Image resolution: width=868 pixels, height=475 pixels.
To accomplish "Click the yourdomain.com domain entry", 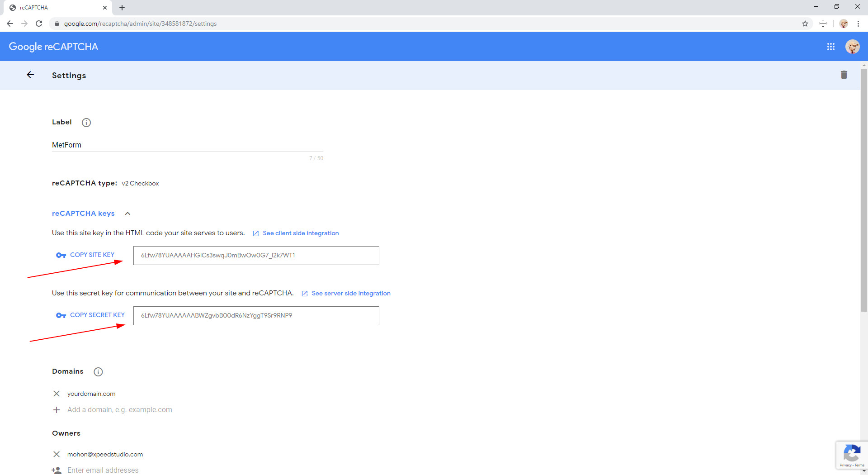I will tap(91, 394).
